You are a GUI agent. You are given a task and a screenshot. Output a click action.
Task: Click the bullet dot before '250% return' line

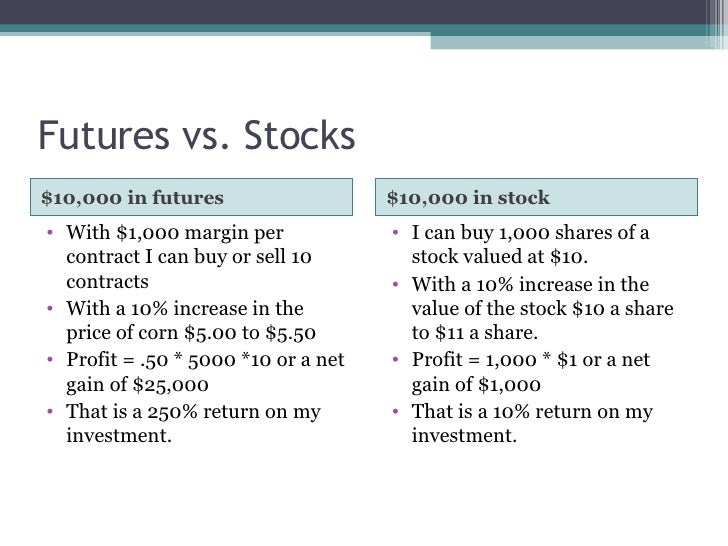[50, 411]
